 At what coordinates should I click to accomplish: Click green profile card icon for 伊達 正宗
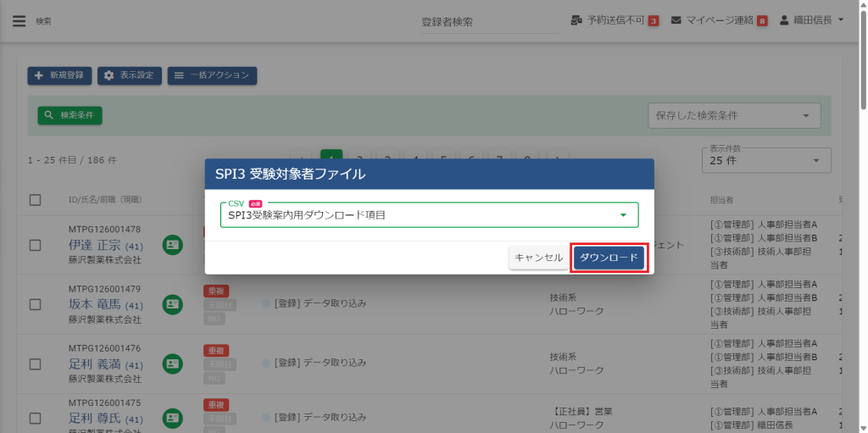(x=173, y=245)
